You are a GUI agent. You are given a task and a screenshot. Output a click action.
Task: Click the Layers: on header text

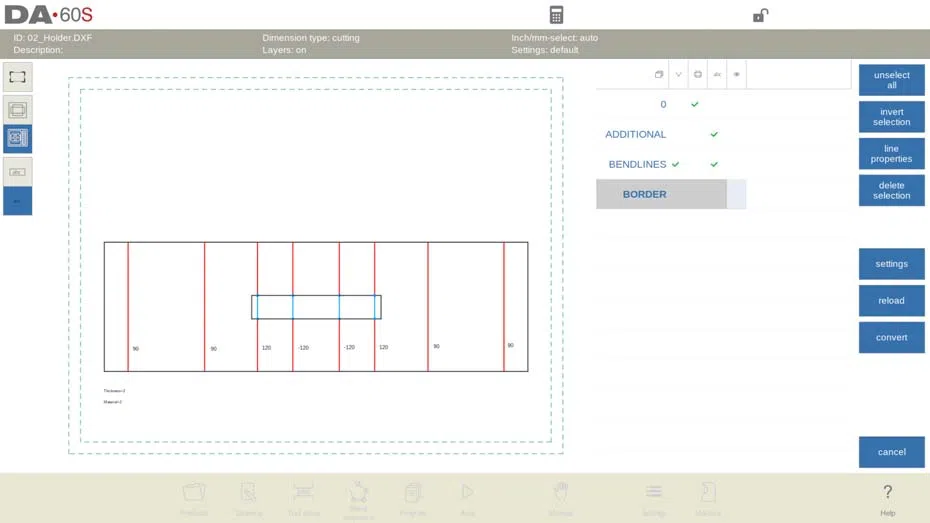click(x=284, y=50)
